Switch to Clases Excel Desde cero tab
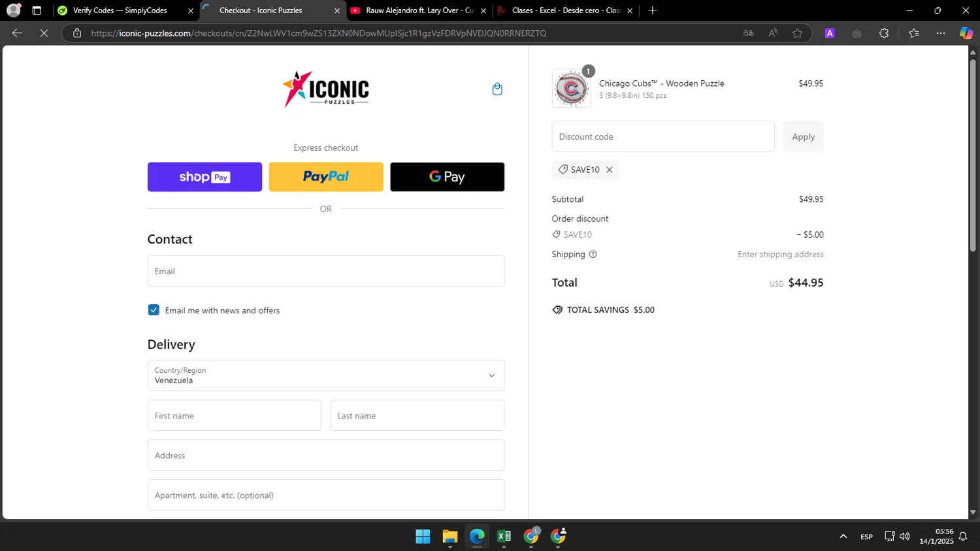The image size is (980, 551). click(566, 10)
